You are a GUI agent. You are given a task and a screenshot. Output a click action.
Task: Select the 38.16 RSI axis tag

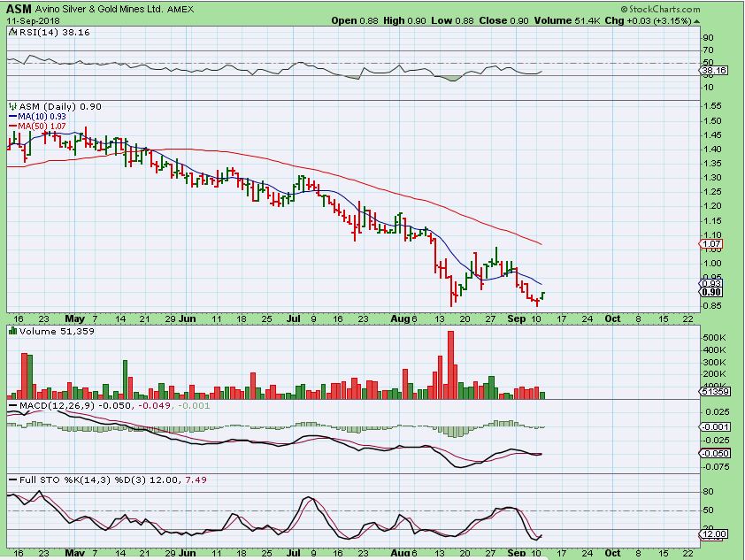[712, 68]
